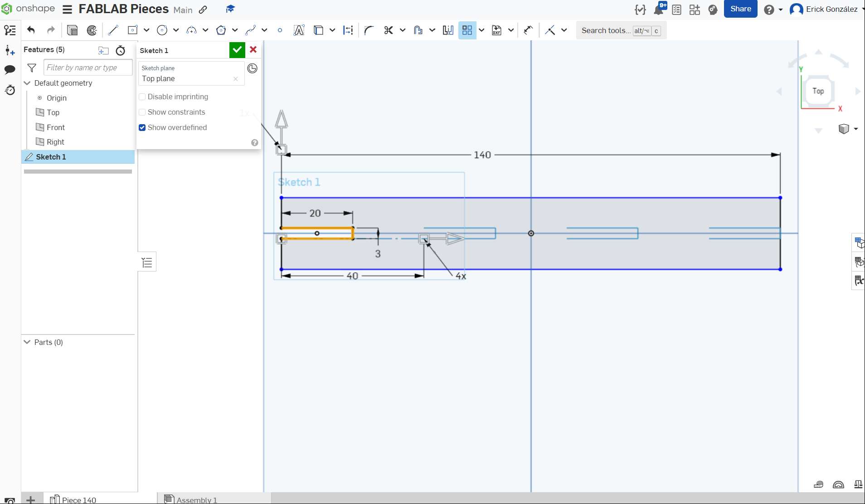Image resolution: width=865 pixels, height=504 pixels.
Task: Click the Redo arrow
Action: tap(51, 30)
